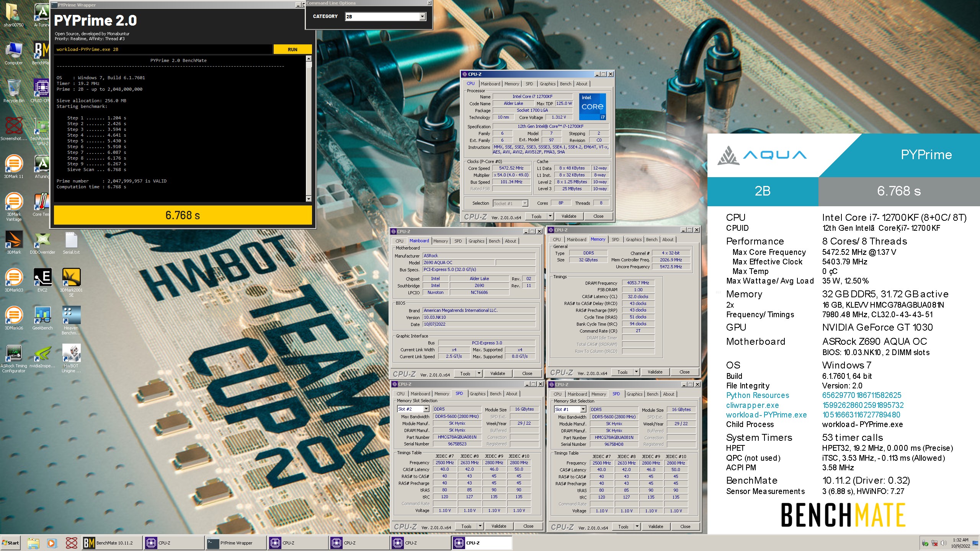The height and width of the screenshot is (551, 980).
Task: Click the PYPrime output scrollbar up arrow
Action: coord(309,59)
